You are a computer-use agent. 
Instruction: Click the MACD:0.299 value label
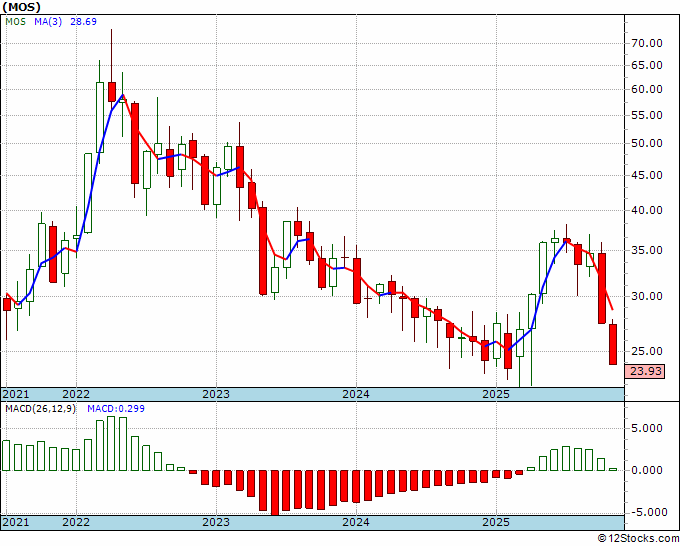click(x=116, y=409)
